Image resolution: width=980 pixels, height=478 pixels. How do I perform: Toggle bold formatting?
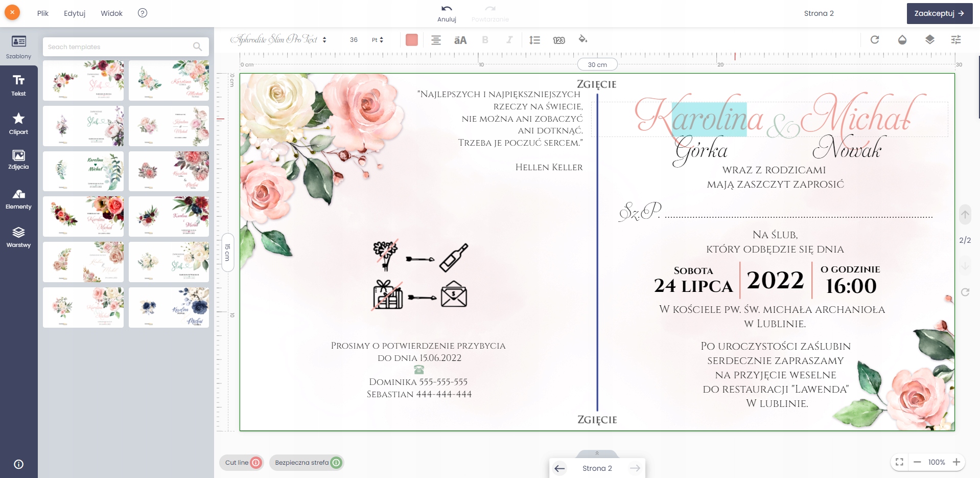tap(485, 40)
